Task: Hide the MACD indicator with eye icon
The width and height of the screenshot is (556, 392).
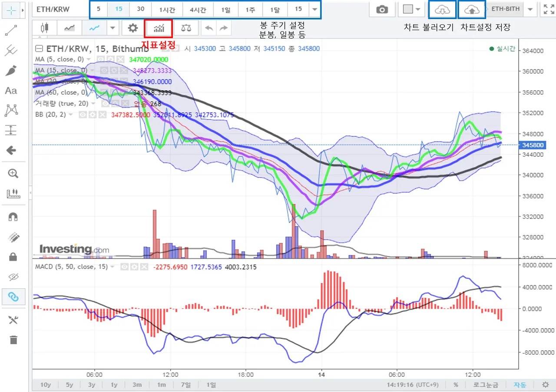Action: click(x=124, y=267)
